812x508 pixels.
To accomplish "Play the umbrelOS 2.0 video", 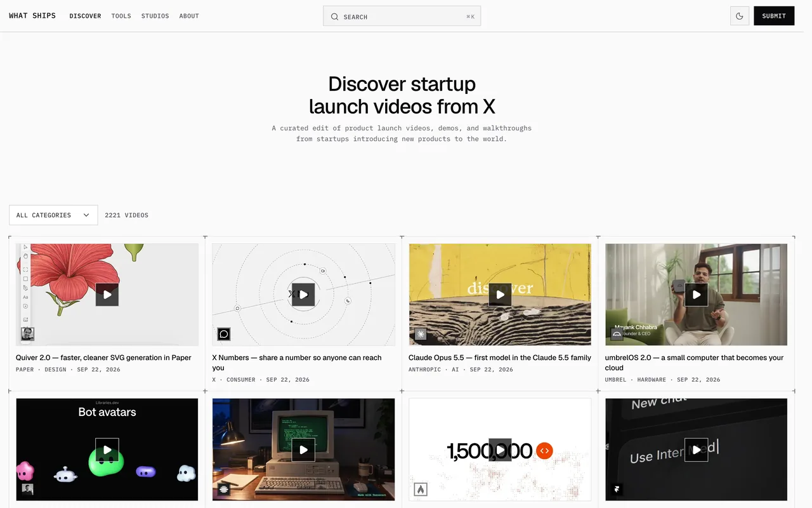I will (696, 295).
